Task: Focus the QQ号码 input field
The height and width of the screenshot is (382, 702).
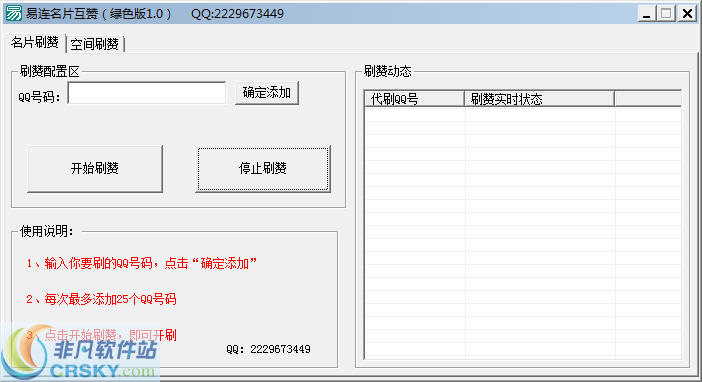Action: coord(147,93)
